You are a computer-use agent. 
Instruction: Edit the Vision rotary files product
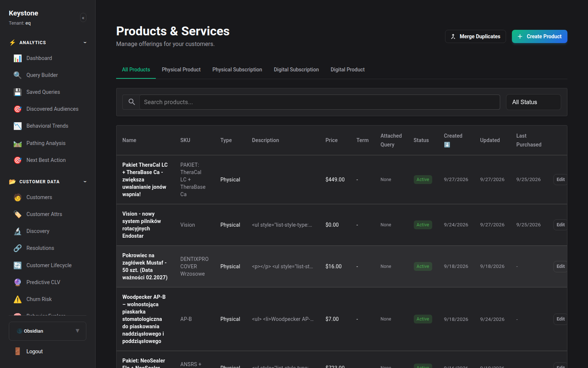point(560,225)
